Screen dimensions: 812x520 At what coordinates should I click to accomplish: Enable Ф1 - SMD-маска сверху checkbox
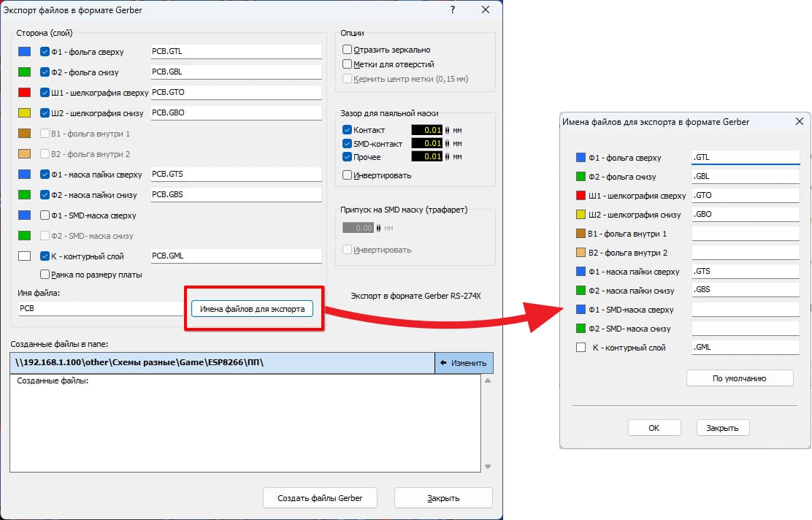pos(45,215)
